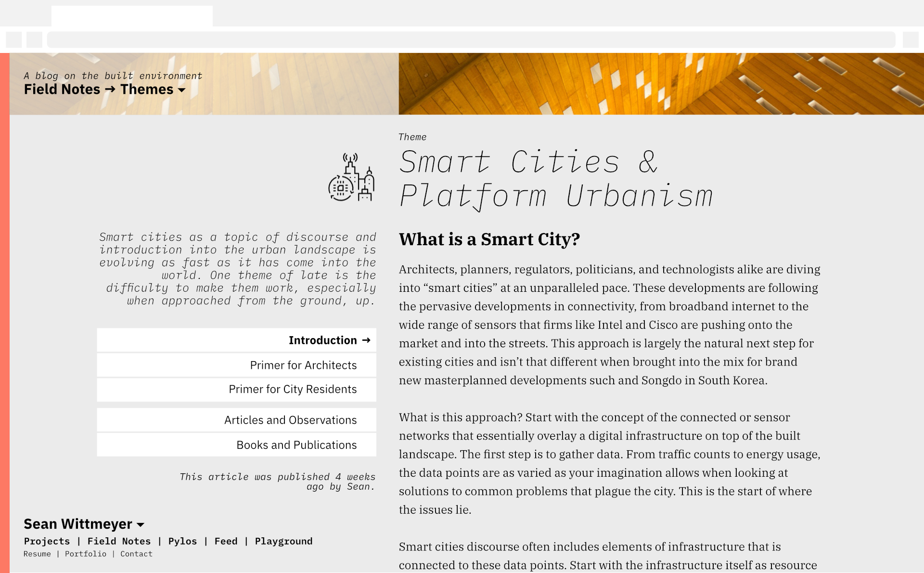Open the Resume link
The image size is (924, 573).
click(37, 554)
